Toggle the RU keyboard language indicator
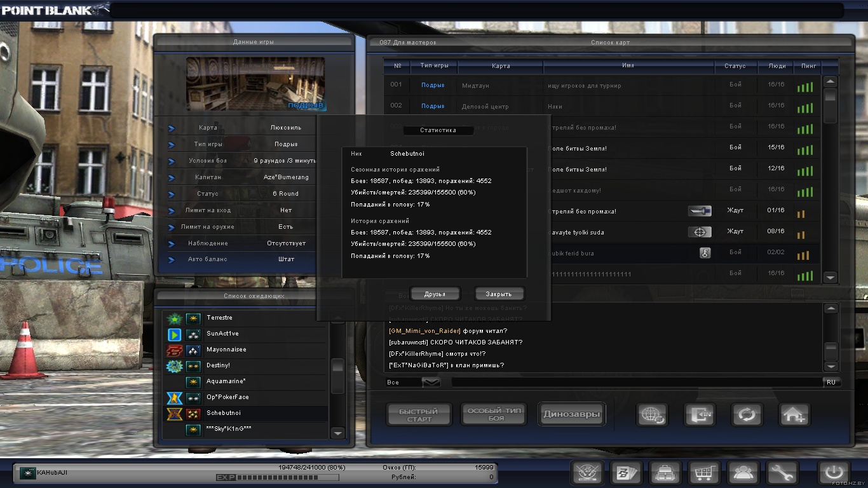This screenshot has width=868, height=488. [831, 382]
